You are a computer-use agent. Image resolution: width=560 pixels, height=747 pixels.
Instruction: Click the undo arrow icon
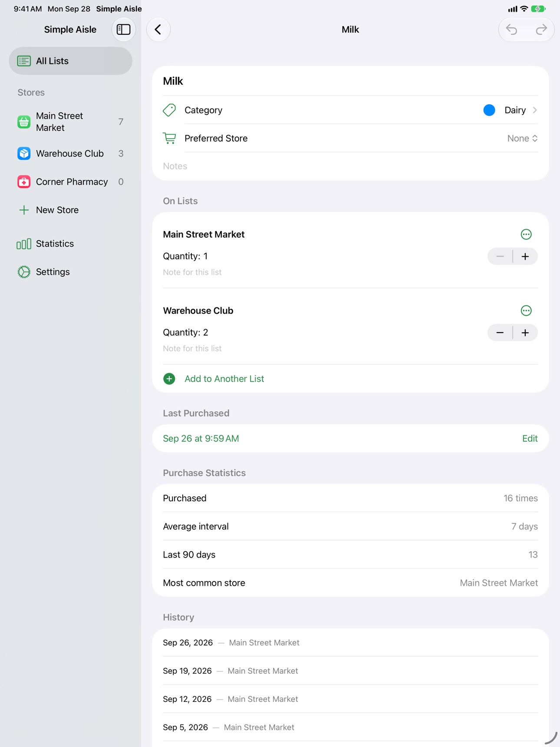[x=512, y=30]
